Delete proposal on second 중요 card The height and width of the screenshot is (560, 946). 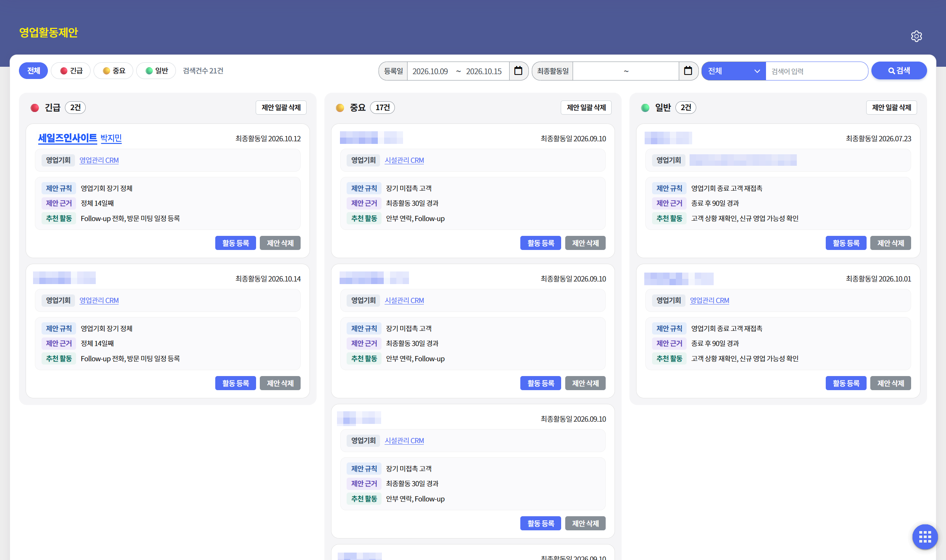click(x=585, y=383)
